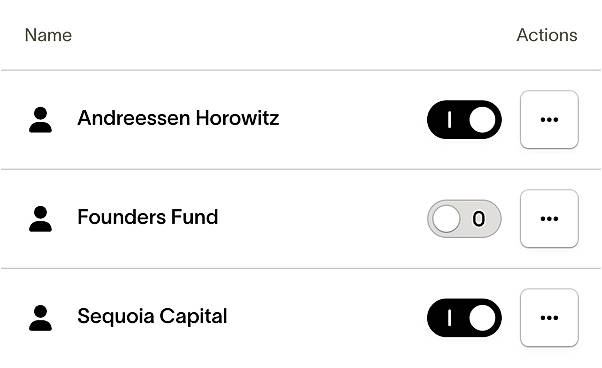Click the white knob on Andreessen Horowitz toggle
The height and width of the screenshot is (368, 602).
coord(482,120)
